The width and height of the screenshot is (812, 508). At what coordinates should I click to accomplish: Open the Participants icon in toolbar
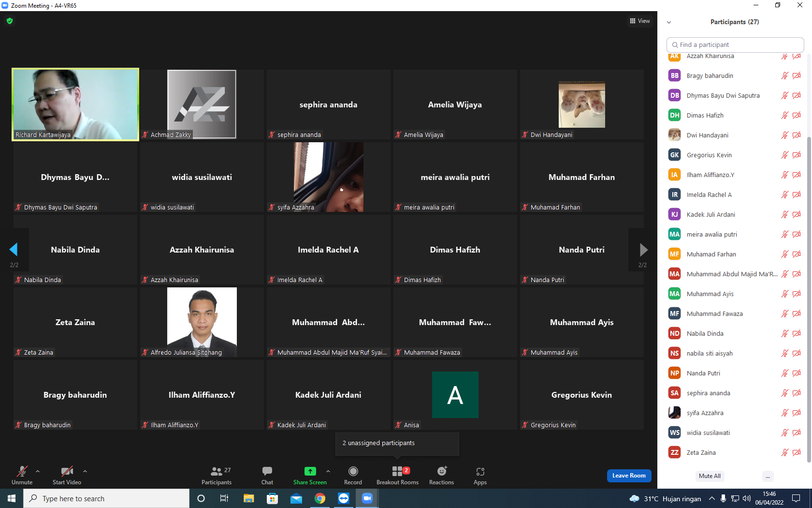pyautogui.click(x=217, y=471)
